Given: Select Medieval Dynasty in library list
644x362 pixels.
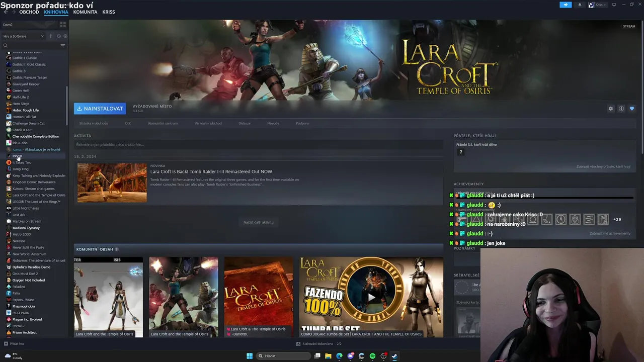Looking at the screenshot, I should [26, 228].
